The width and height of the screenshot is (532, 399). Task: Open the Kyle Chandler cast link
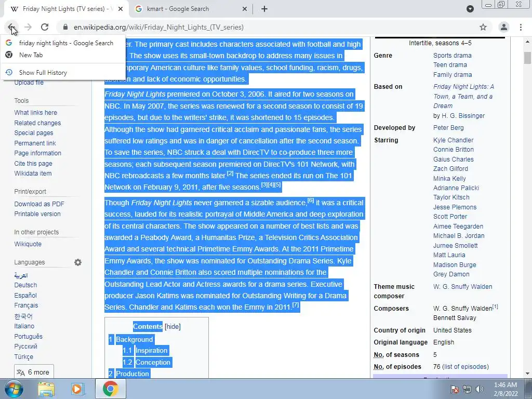[x=453, y=140]
